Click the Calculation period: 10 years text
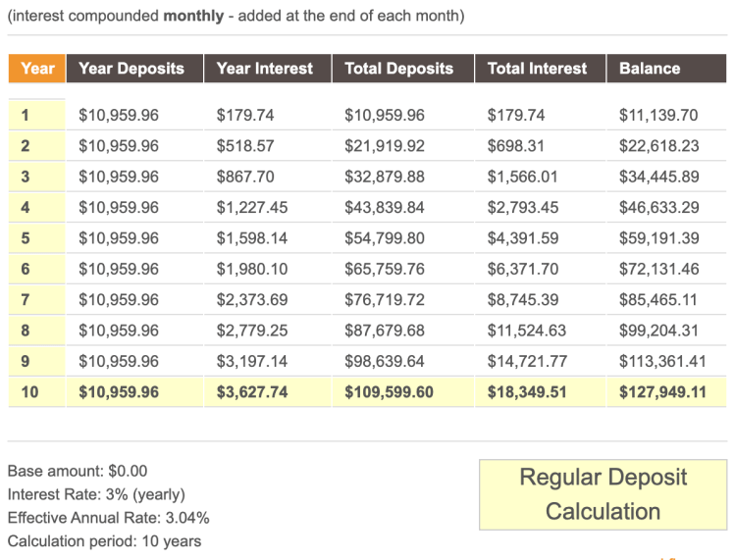 point(104,541)
